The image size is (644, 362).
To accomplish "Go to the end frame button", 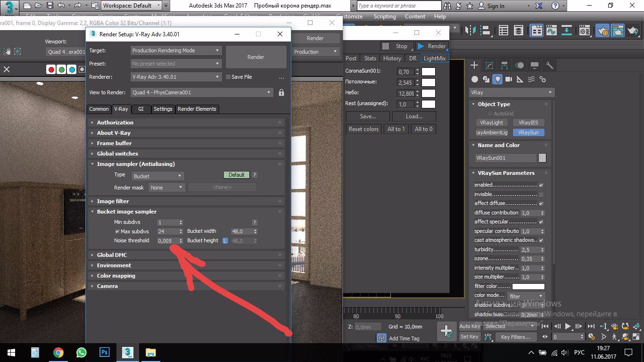I will tap(591, 326).
